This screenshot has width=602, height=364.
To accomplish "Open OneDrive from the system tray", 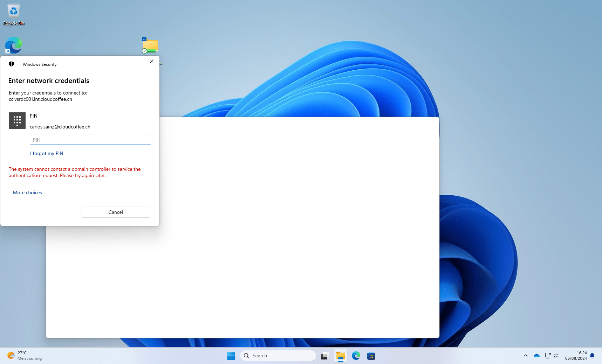I will point(536,355).
